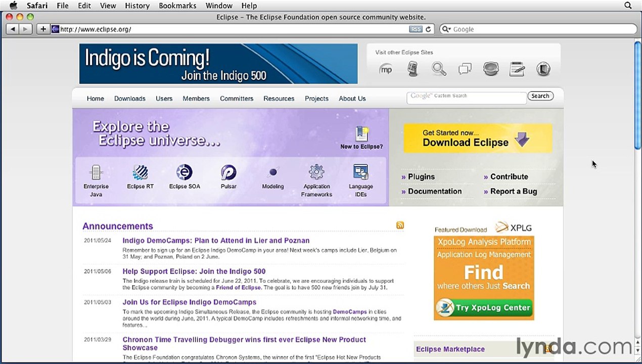Open the Modeling icon
Screen dimensions: 642x364
273,172
